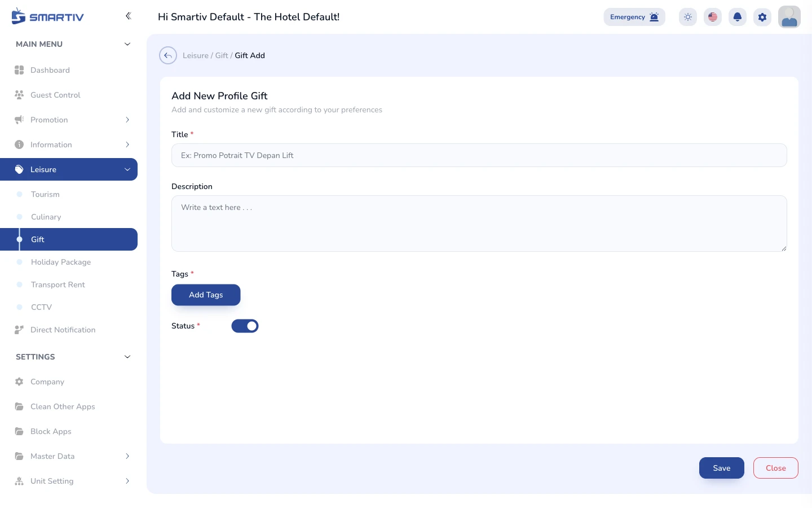Expand the Promotion submenu arrow
This screenshot has width=812, height=508.
(127, 120)
